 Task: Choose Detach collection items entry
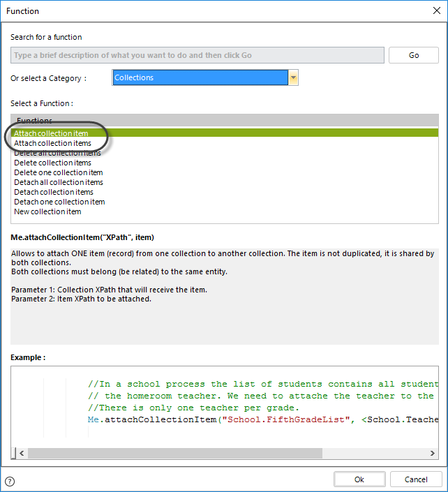click(x=53, y=192)
